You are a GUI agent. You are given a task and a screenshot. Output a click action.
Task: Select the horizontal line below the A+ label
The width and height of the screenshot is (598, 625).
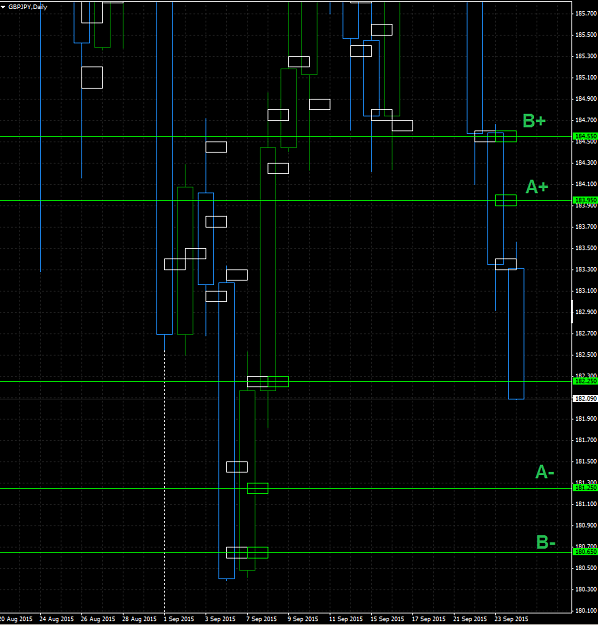[286, 200]
